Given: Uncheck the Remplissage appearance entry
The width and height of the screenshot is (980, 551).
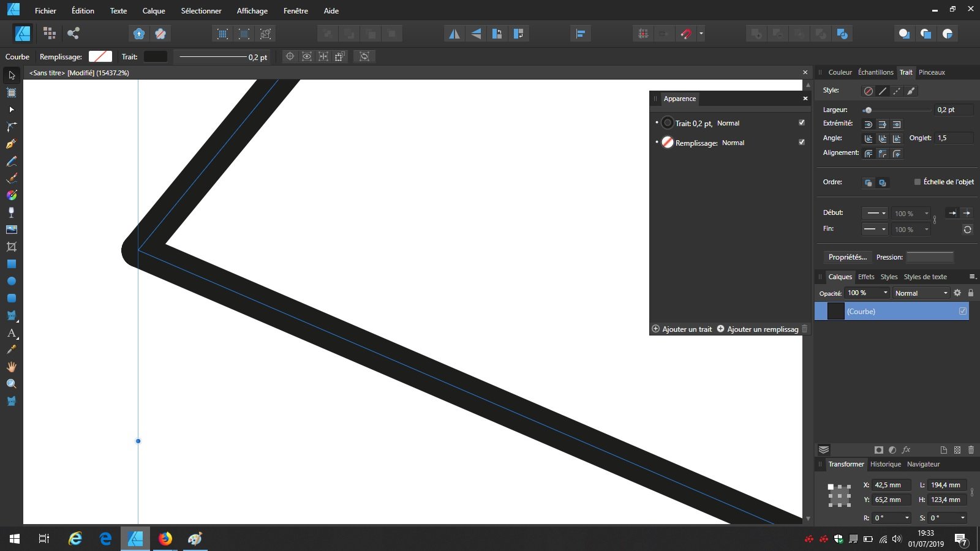Looking at the screenshot, I should 801,142.
